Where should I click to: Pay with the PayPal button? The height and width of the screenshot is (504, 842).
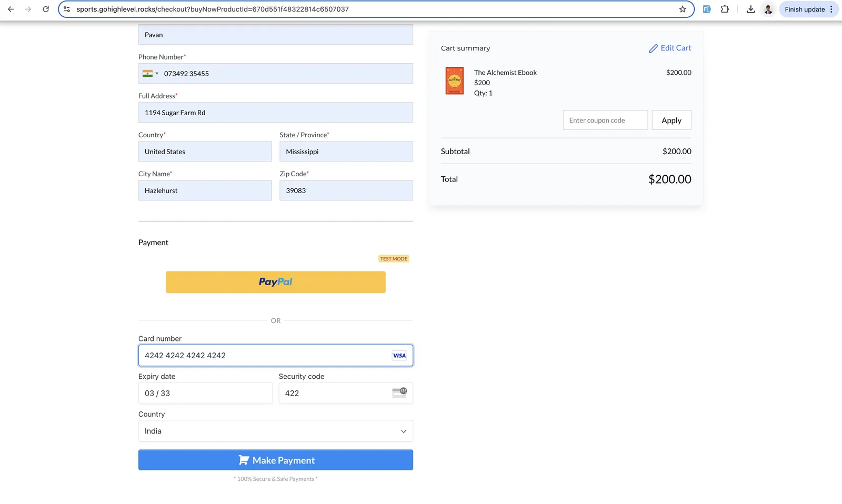coord(276,282)
